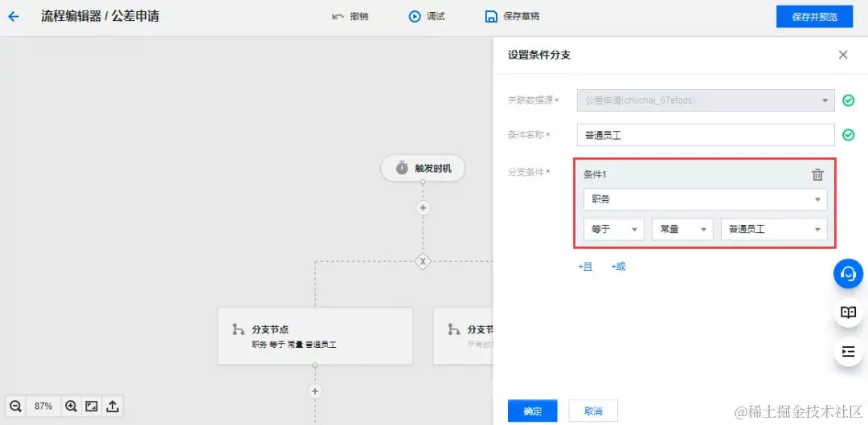The image size is (868, 425).
Task: Click the fit-to-screen icon
Action: pos(92,407)
